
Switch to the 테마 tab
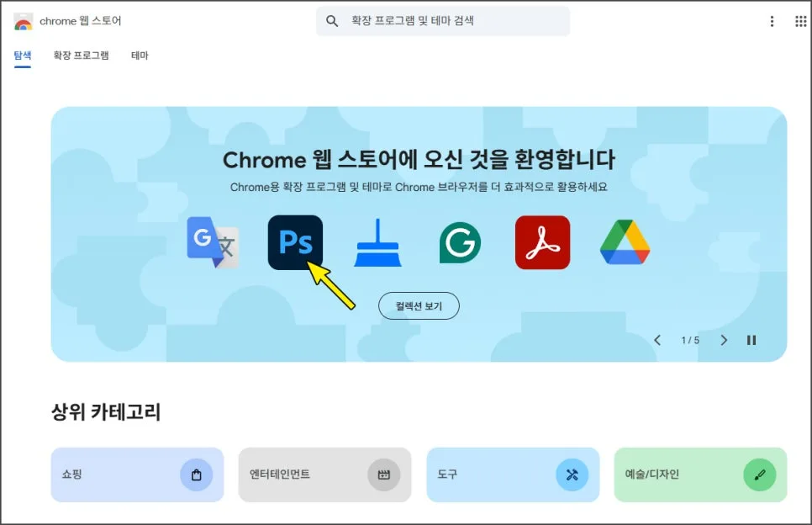(x=140, y=56)
